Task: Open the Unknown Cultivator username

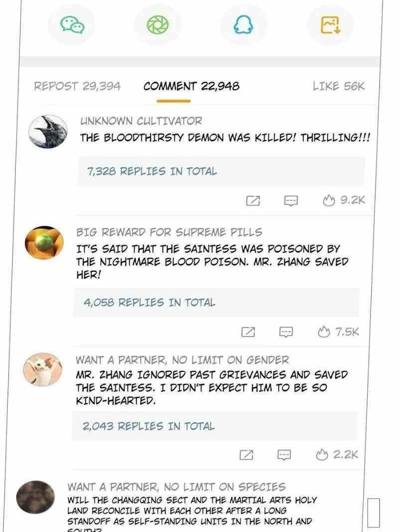Action: click(x=141, y=121)
